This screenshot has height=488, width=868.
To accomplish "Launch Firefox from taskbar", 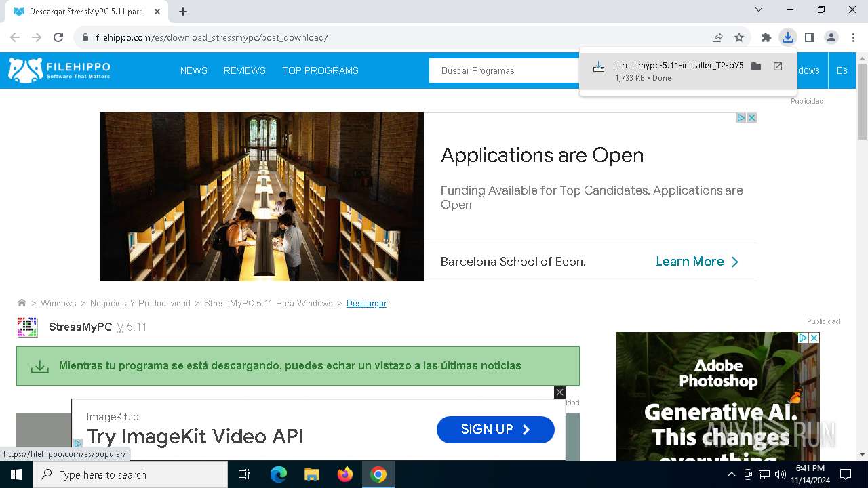I will [x=345, y=474].
